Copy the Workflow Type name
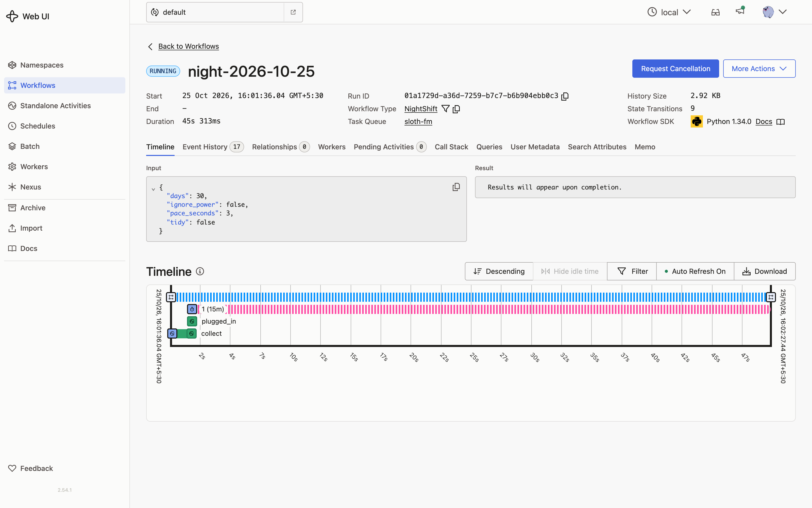The image size is (812, 508). (456, 109)
